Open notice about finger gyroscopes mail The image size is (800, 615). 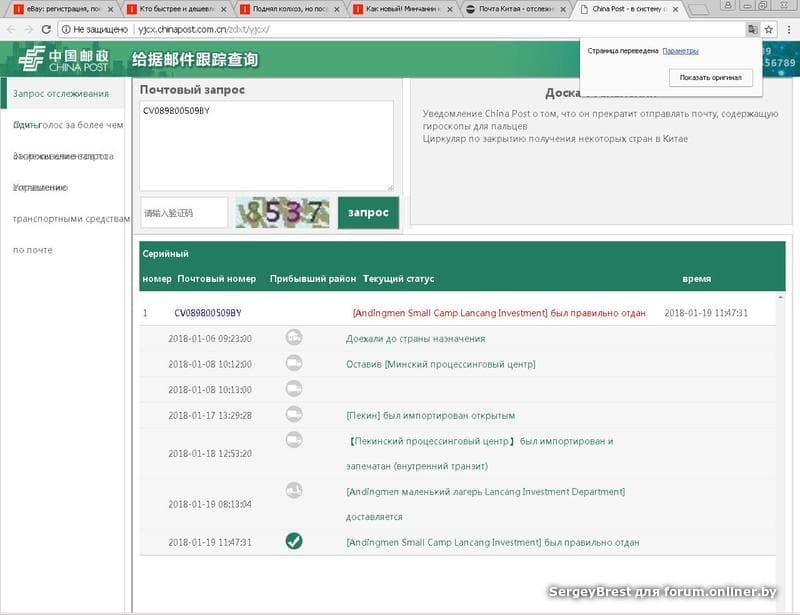click(x=600, y=119)
